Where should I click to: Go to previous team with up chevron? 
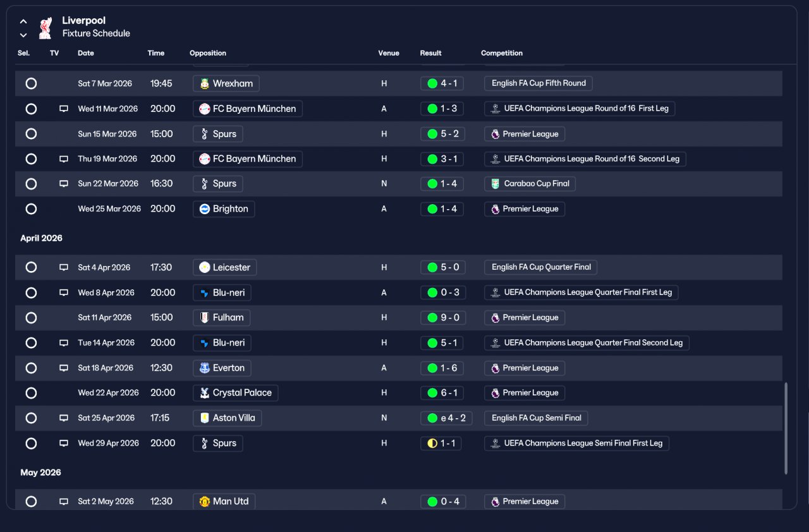23,21
